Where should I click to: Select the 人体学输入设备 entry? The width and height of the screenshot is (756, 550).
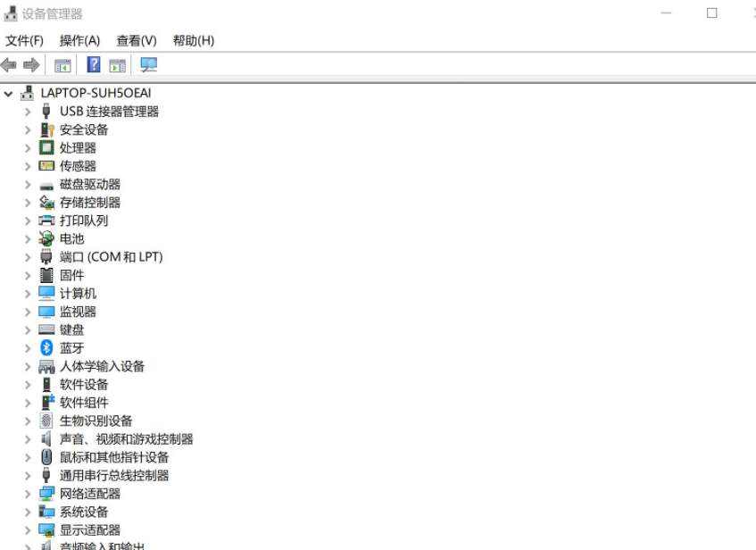click(102, 366)
